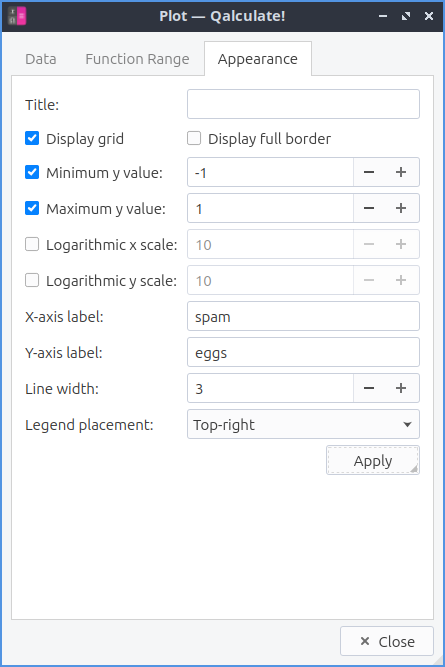Open the Function Range tab
This screenshot has width=445, height=667.
(137, 59)
